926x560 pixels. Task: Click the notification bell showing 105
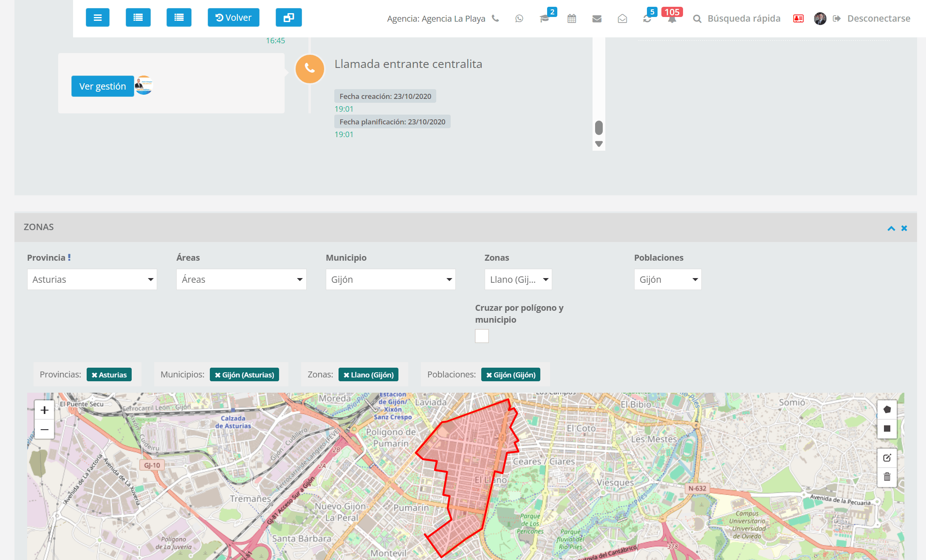[672, 19]
